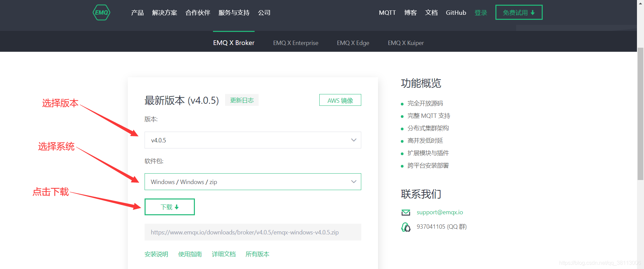
Task: Click the 功能概览 heading
Action: (421, 83)
